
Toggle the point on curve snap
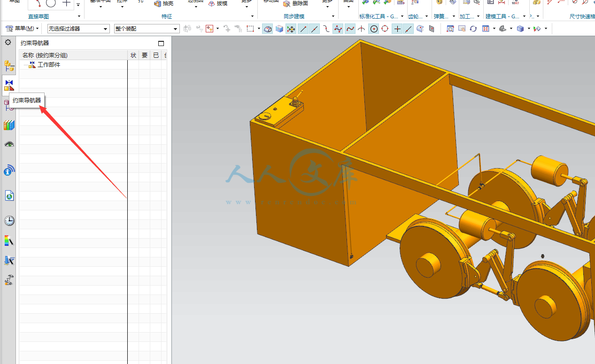point(409,29)
